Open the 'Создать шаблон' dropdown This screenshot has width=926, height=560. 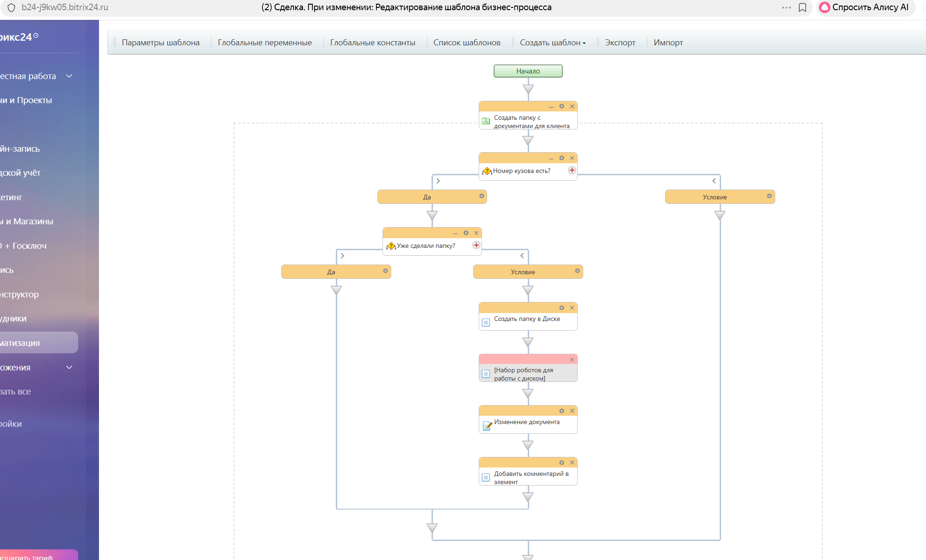click(x=552, y=43)
